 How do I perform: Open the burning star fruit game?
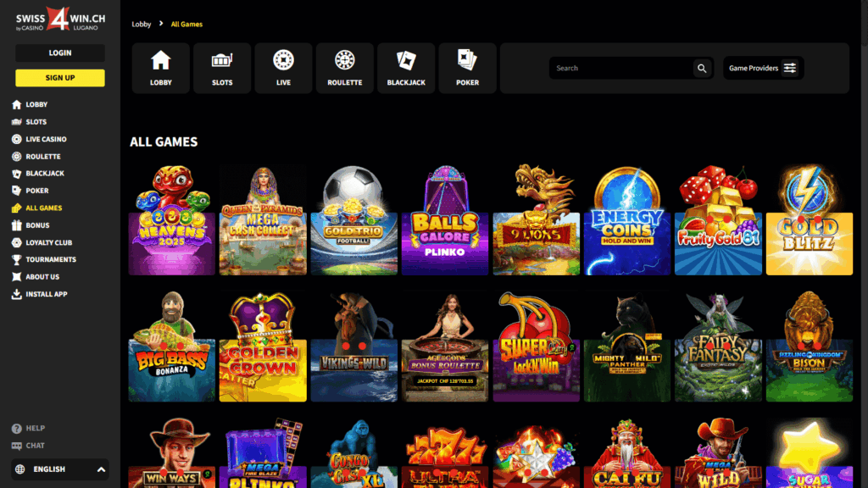click(x=537, y=453)
